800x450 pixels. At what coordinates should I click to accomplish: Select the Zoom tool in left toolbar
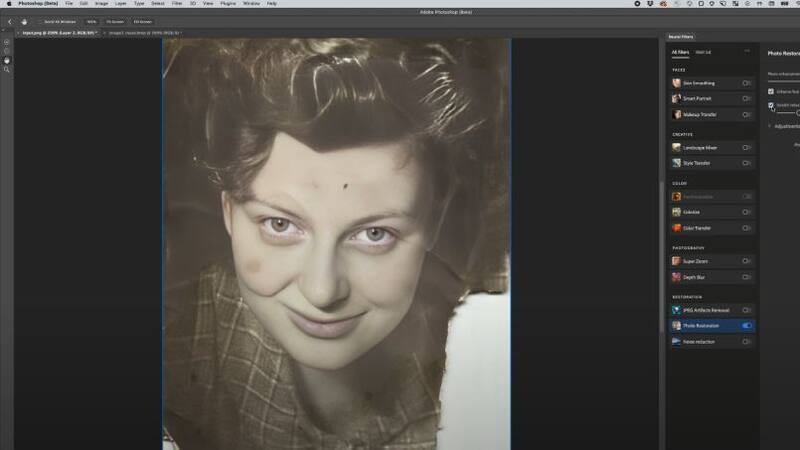[x=7, y=69]
